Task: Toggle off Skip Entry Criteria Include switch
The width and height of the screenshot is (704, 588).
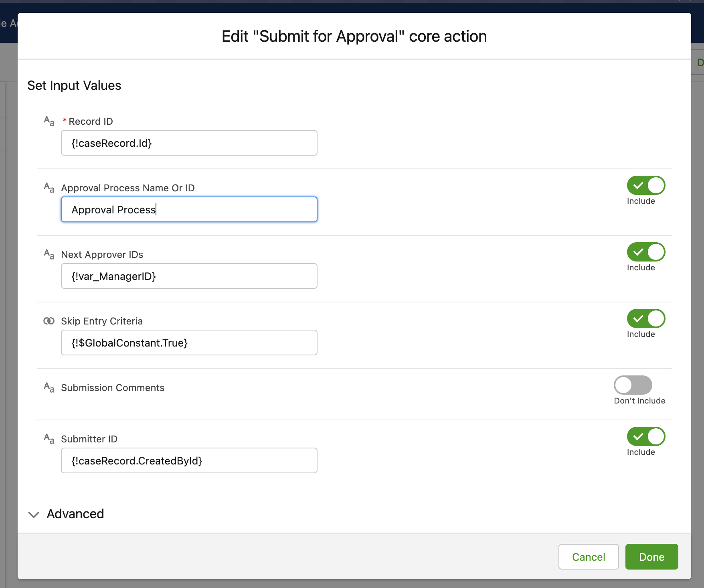Action: coord(646,319)
